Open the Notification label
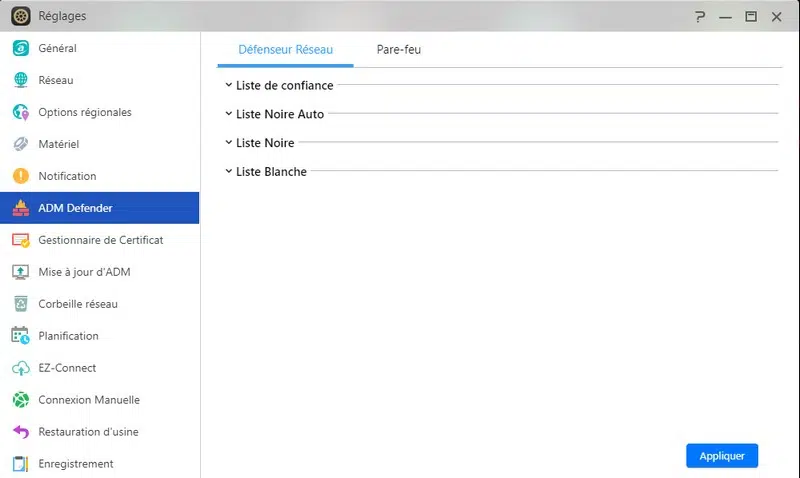The height and width of the screenshot is (478, 800). [x=67, y=176]
